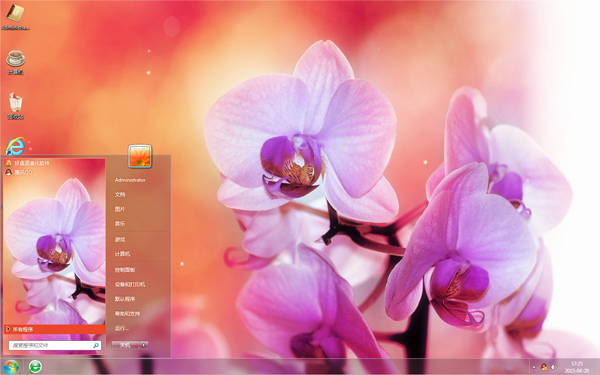
Task: Open 帮助和支持 in the Start menu
Action: [x=127, y=313]
